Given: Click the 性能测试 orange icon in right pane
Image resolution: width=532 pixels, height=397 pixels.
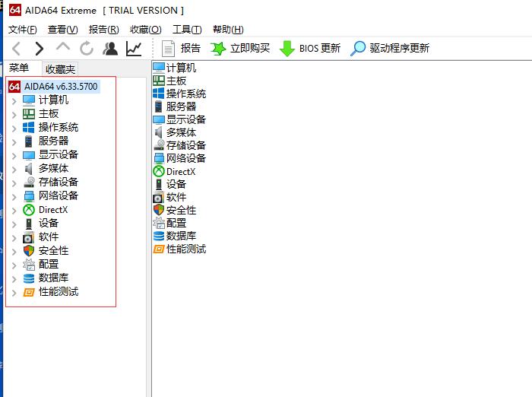Looking at the screenshot, I should [158, 249].
